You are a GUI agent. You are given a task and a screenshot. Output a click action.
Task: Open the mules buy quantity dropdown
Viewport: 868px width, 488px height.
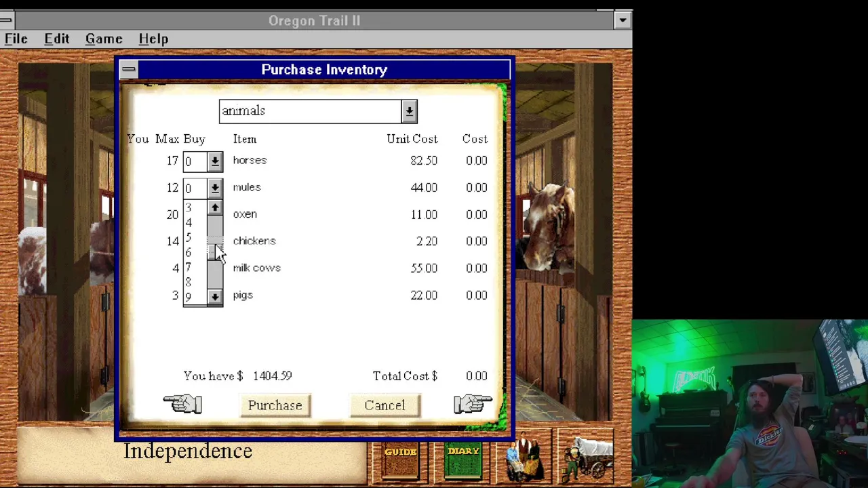pyautogui.click(x=214, y=188)
